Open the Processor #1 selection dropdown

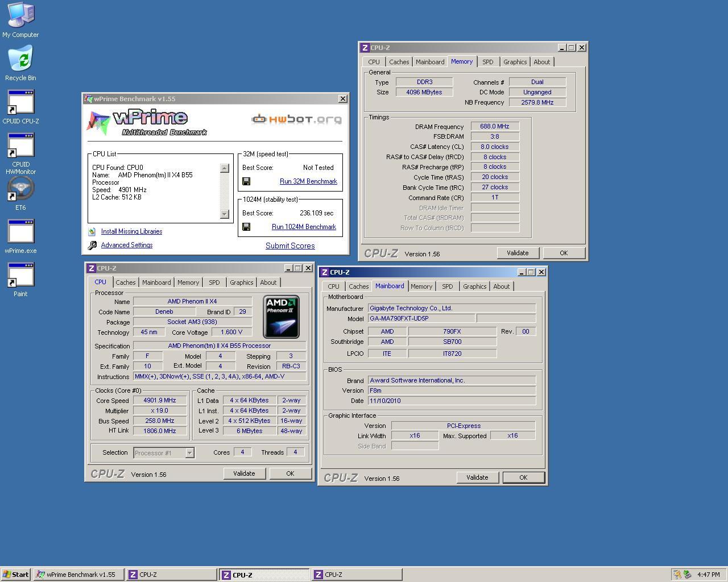(x=190, y=453)
